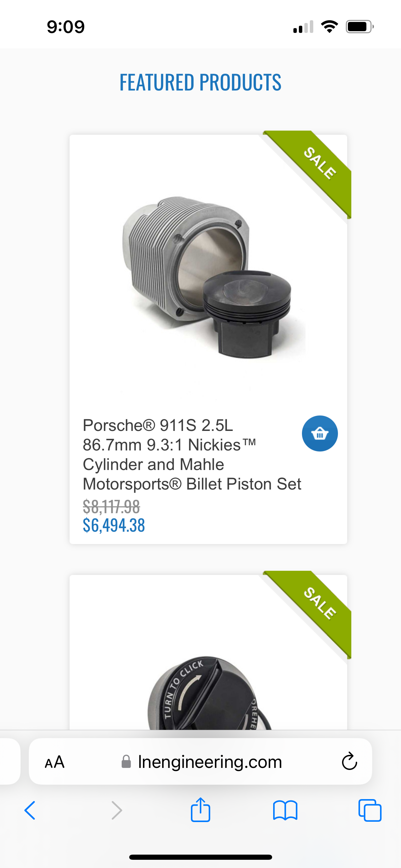Tap the Featured Products heading
This screenshot has width=401, height=868.
coord(200,83)
